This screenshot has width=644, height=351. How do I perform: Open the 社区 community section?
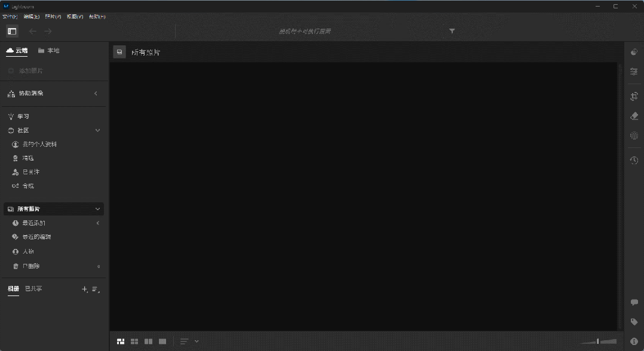19,130
